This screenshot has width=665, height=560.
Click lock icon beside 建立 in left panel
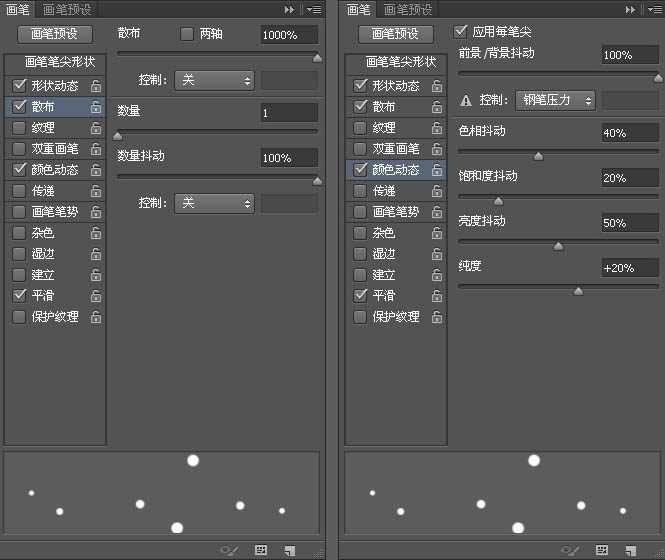[x=96, y=275]
